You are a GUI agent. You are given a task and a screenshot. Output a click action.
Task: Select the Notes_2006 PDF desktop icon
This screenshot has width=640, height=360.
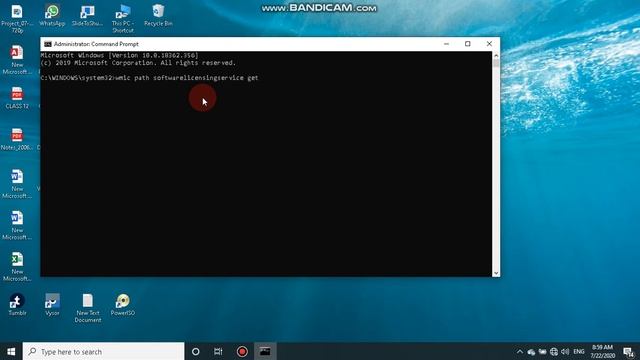tap(17, 139)
